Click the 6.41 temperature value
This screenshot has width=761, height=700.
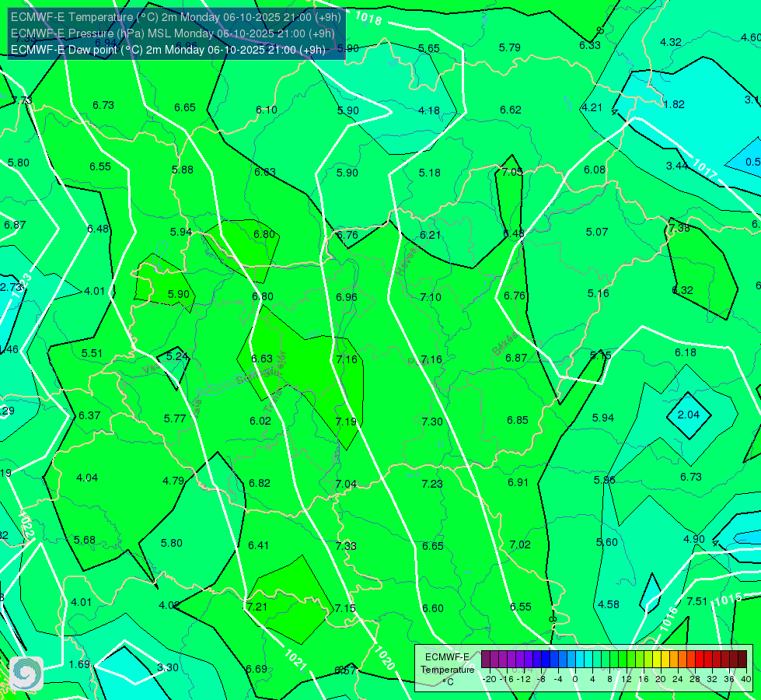[x=259, y=545]
